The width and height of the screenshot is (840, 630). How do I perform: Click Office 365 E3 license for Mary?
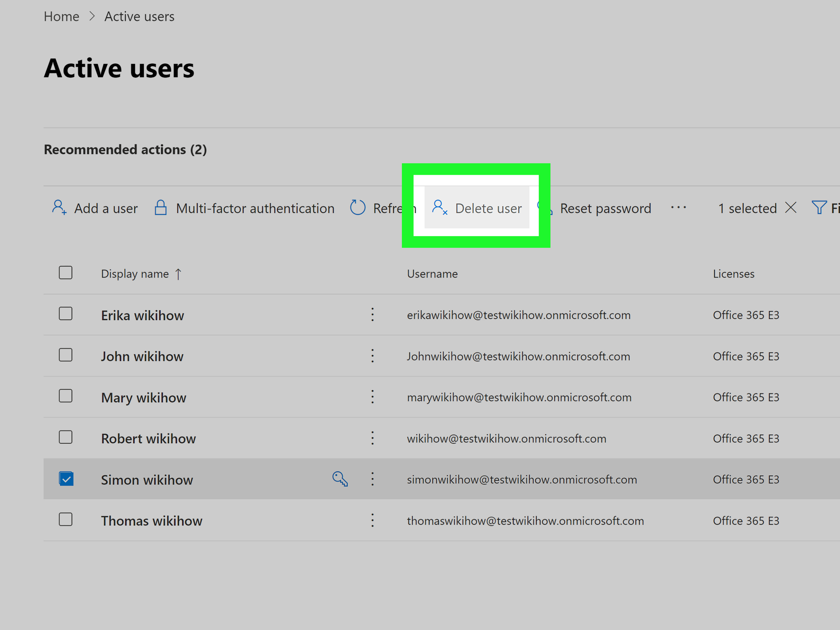coord(746,397)
